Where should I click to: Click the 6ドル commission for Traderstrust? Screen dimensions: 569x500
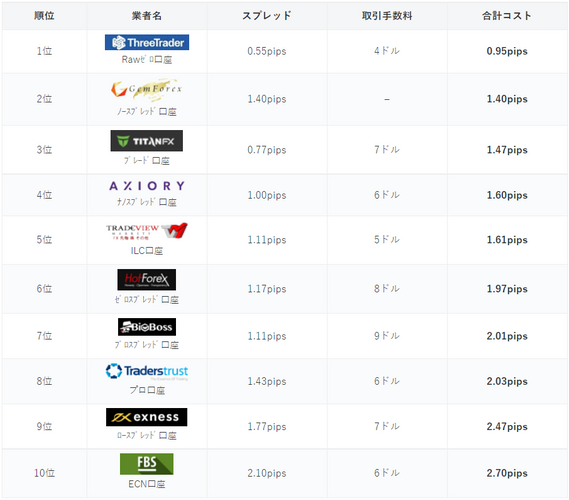[x=387, y=381]
